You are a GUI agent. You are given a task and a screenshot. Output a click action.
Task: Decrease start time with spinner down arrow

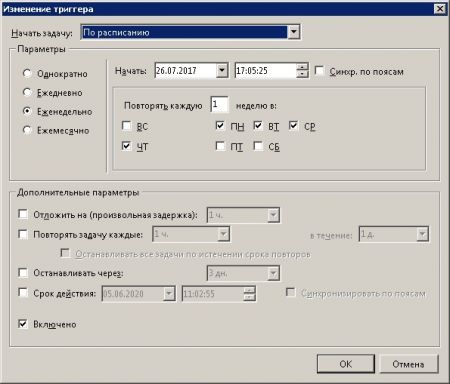tap(302, 74)
